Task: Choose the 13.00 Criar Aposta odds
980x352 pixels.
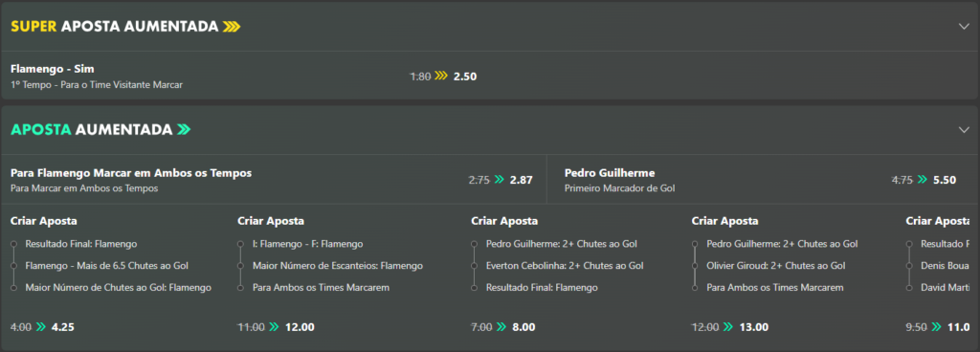Action: coord(754,326)
